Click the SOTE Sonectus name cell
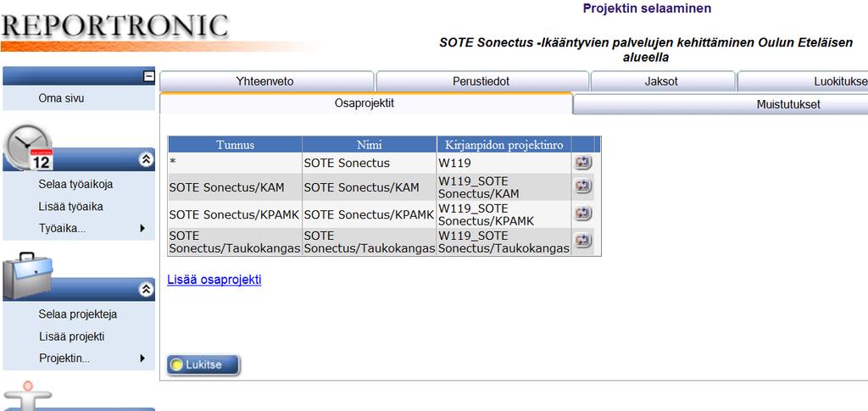This screenshot has height=411, width=868. pos(370,163)
